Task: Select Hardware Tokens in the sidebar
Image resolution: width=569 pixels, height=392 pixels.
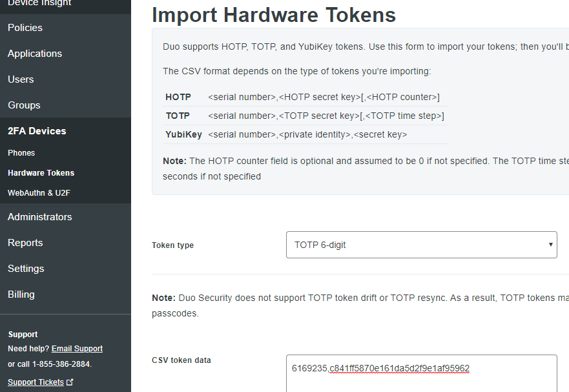Action: click(41, 172)
